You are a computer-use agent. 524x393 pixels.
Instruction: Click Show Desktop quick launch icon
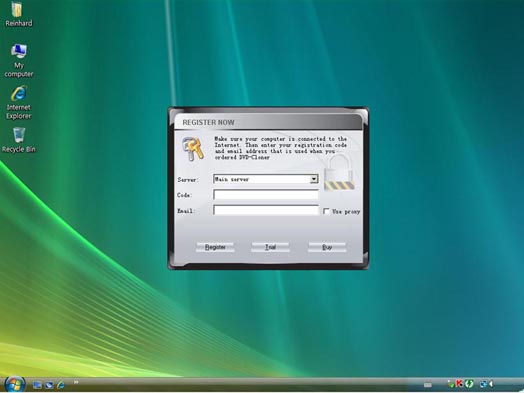click(37, 385)
